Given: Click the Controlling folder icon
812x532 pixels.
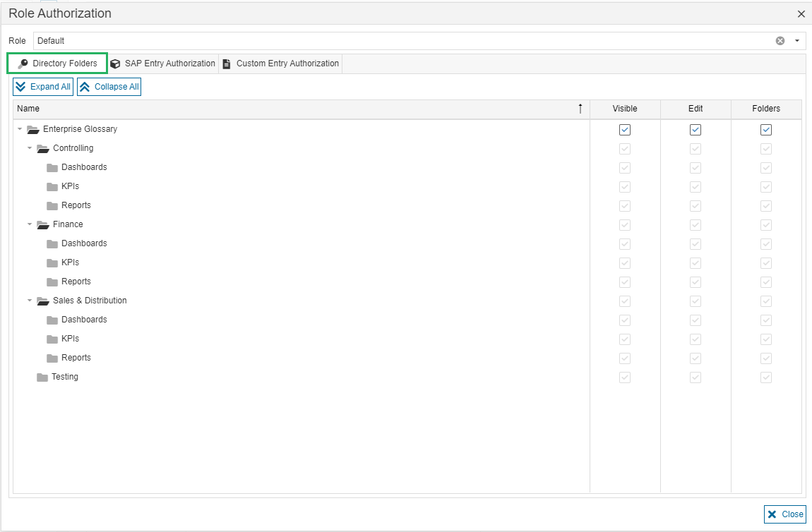Looking at the screenshot, I should (42, 148).
